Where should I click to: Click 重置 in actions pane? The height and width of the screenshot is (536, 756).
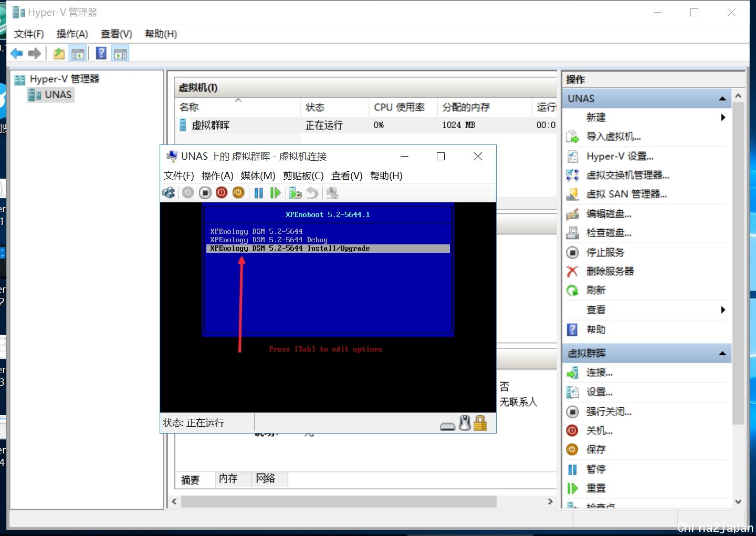(x=596, y=488)
